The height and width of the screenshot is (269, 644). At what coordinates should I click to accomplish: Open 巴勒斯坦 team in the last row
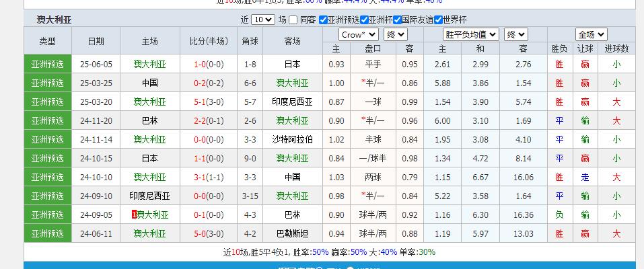coord(292,233)
